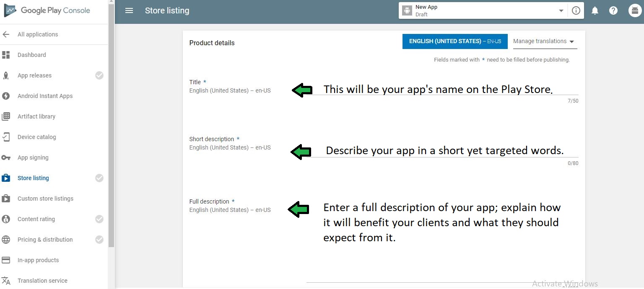Viewport: 644px width, 289px height.
Task: Open Android Instant Apps section
Action: click(45, 96)
